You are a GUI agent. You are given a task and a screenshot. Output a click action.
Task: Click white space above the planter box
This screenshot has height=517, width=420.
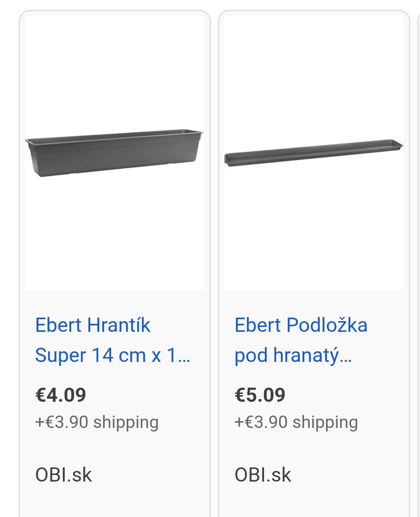click(x=114, y=66)
